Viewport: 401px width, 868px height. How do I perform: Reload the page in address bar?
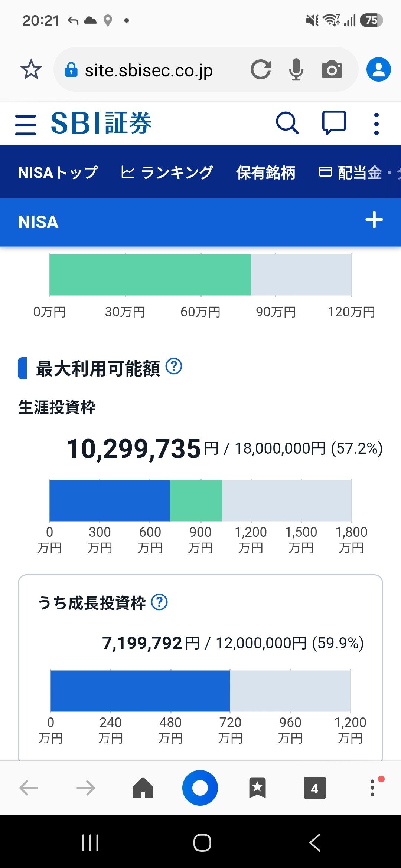(x=261, y=70)
